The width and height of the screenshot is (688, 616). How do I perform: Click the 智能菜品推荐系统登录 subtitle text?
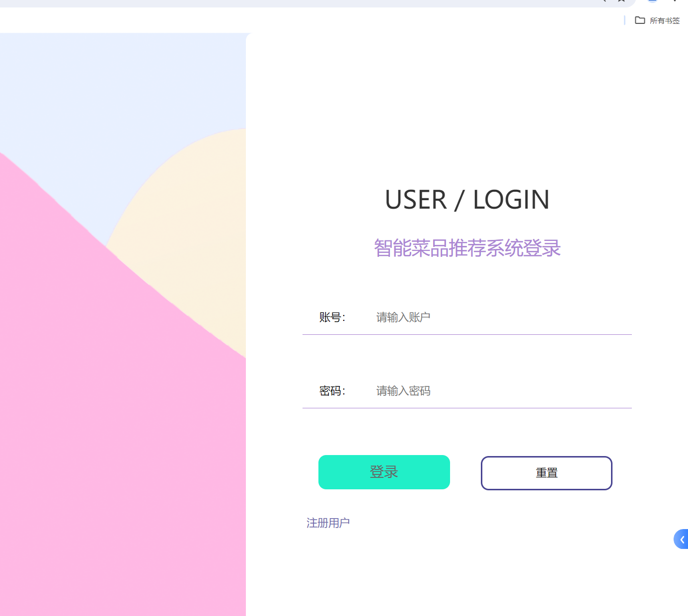pyautogui.click(x=467, y=248)
